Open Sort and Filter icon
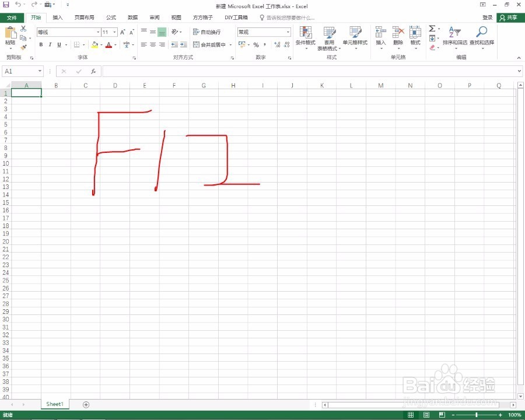525x420 pixels. pos(454,32)
